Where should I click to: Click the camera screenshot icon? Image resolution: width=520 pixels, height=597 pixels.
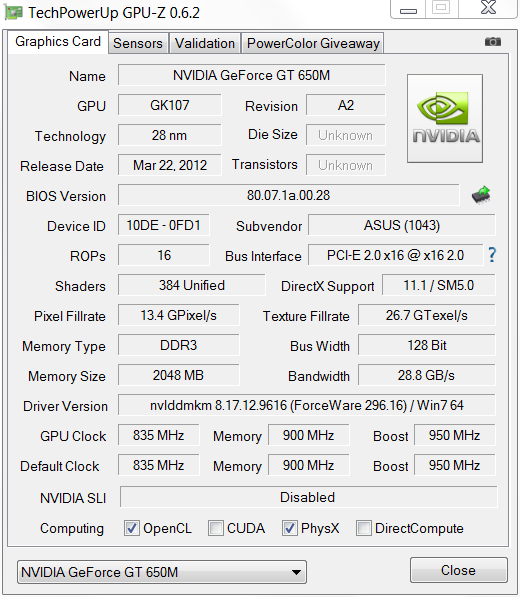point(493,42)
